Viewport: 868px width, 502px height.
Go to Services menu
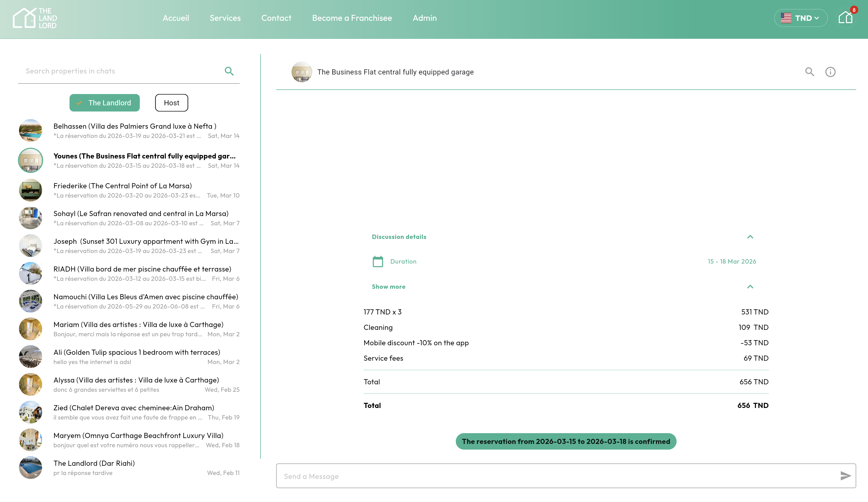pyautogui.click(x=225, y=18)
